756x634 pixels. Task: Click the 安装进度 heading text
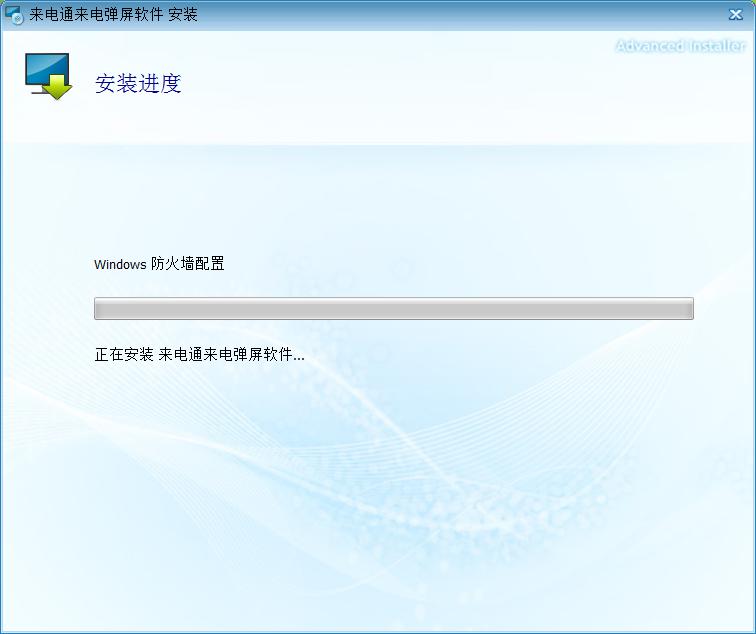(x=138, y=83)
